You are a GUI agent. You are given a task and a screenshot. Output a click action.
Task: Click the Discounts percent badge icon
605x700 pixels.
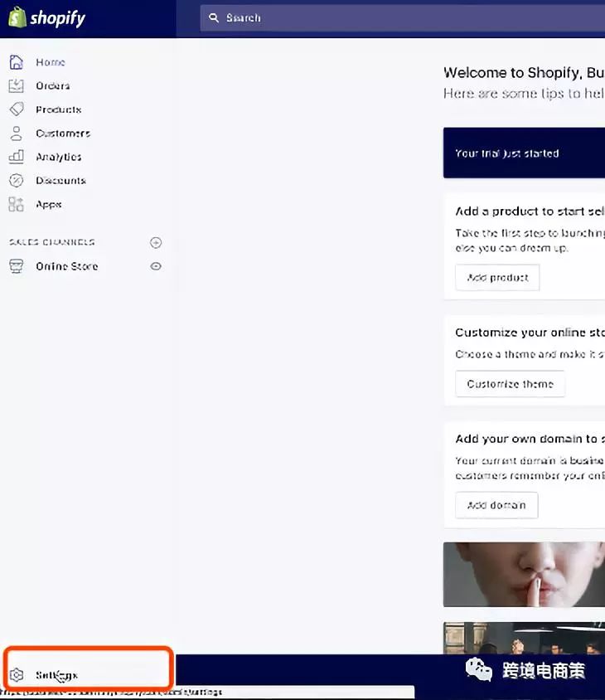[17, 180]
